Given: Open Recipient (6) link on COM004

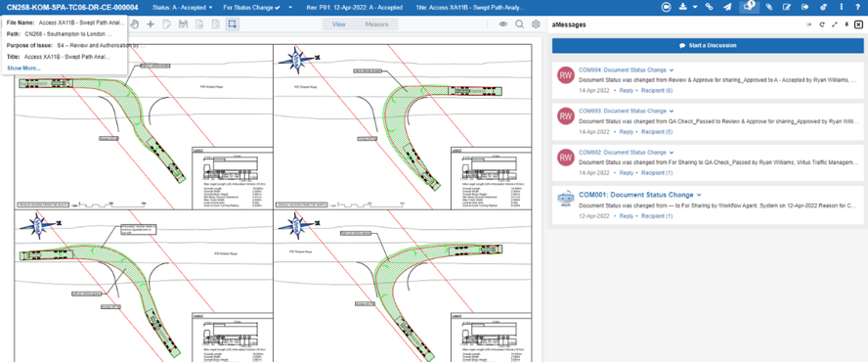Looking at the screenshot, I should coord(657,90).
